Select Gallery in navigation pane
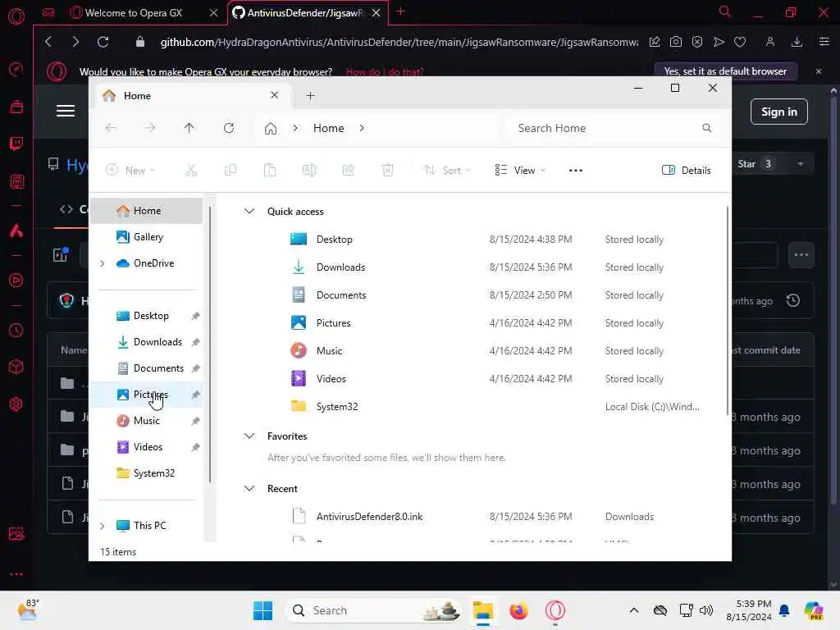The height and width of the screenshot is (630, 840). coord(148,237)
